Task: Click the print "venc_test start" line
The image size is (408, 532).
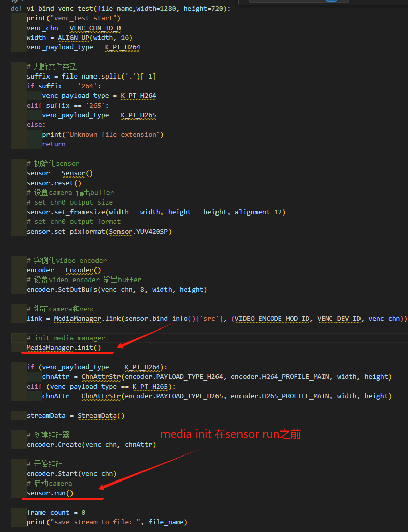Action: point(74,18)
